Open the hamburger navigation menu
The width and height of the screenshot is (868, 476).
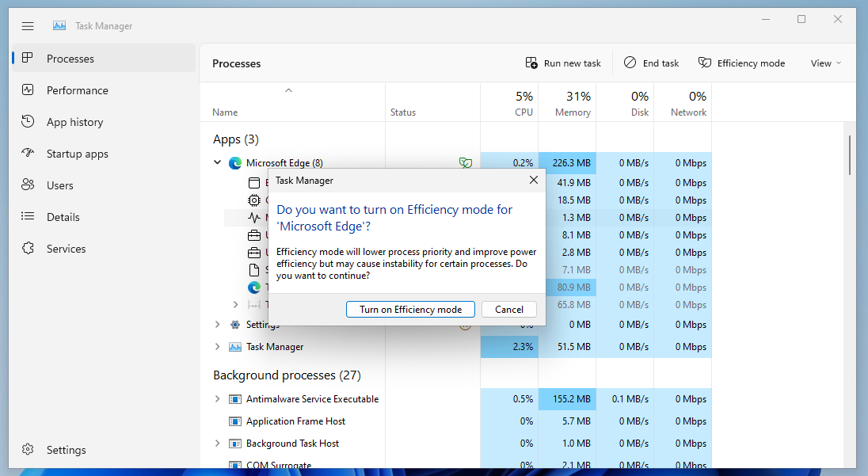click(x=28, y=26)
